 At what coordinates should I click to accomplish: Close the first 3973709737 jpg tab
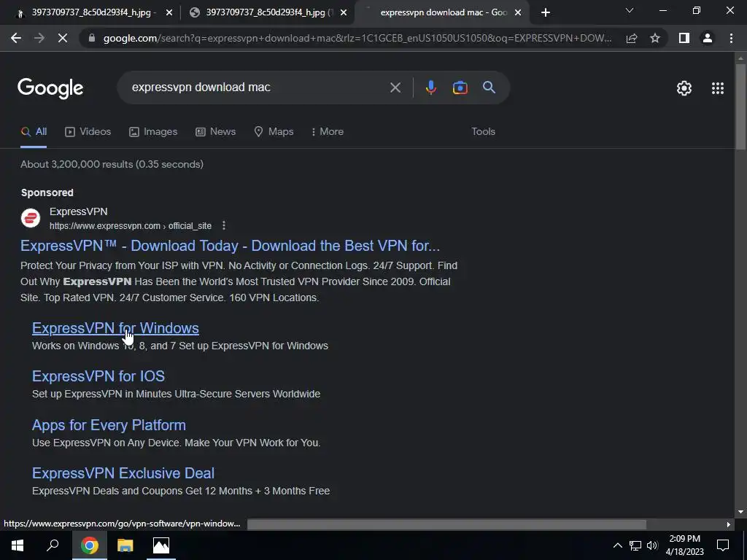(169, 13)
